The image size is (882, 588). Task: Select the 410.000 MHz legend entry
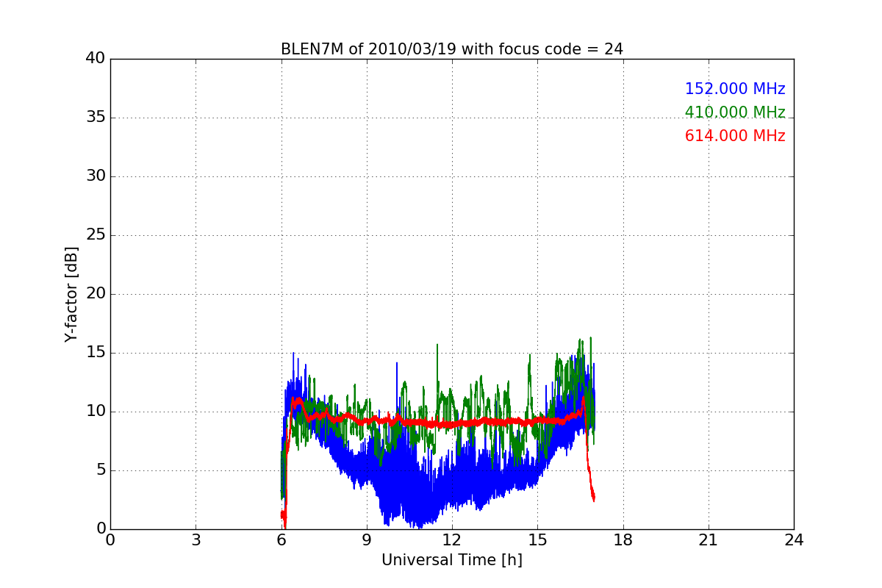pyautogui.click(x=734, y=112)
